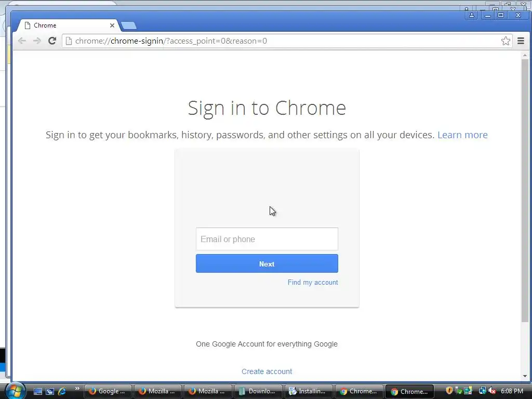Screen dimensions: 532x399
Task: Launch Internet Explorer from quick launch
Action: point(62,391)
